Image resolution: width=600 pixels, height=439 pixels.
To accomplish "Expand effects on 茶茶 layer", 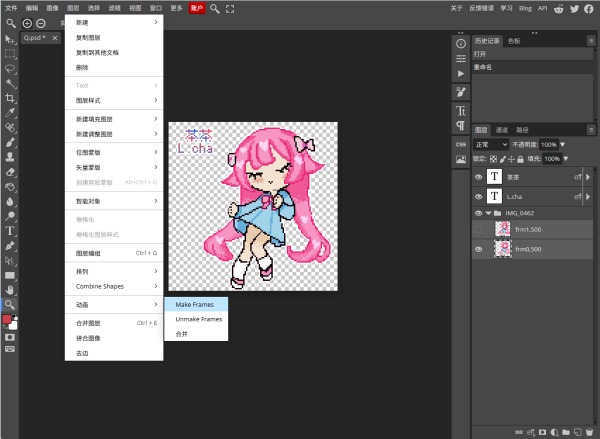I will point(588,177).
